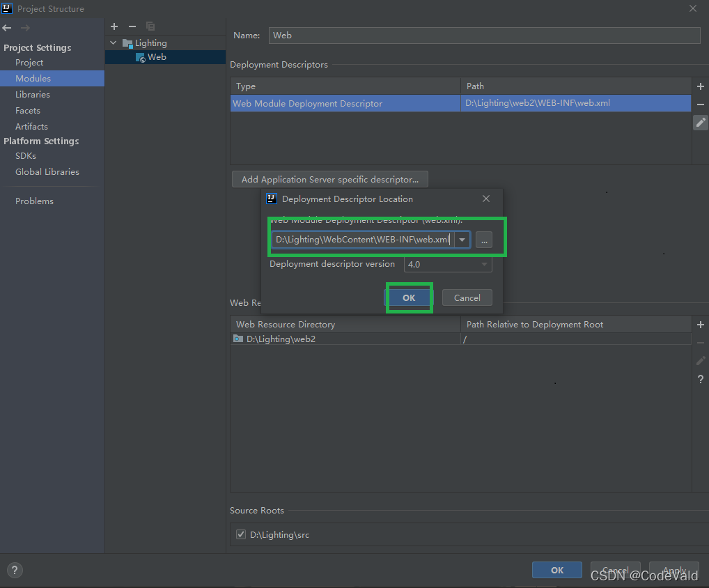Close the Deployment Descriptor Location dialog
This screenshot has height=588, width=709.
[x=486, y=199]
